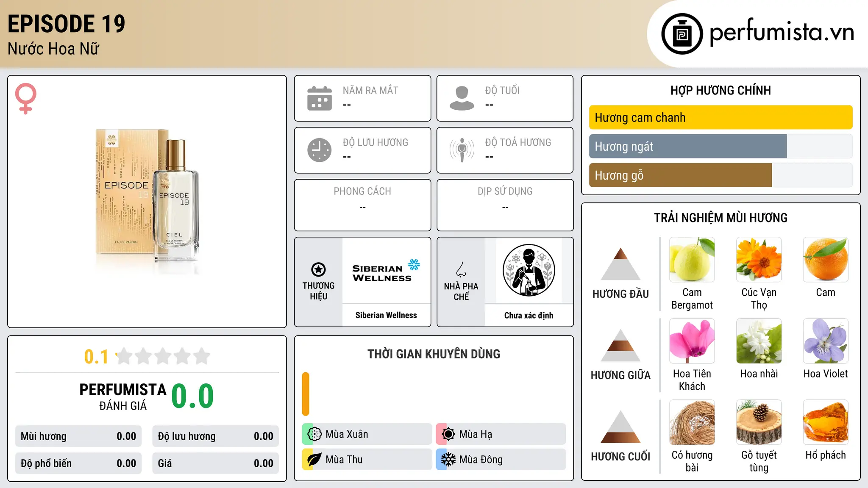Image resolution: width=868 pixels, height=488 pixels.
Task: Click the Mùa Xuân flower icon
Action: (314, 434)
